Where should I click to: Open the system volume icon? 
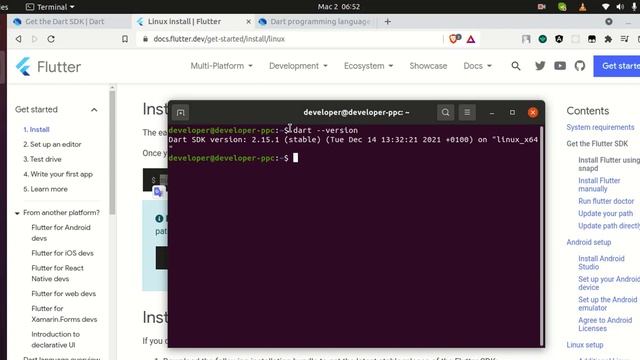[620, 7]
